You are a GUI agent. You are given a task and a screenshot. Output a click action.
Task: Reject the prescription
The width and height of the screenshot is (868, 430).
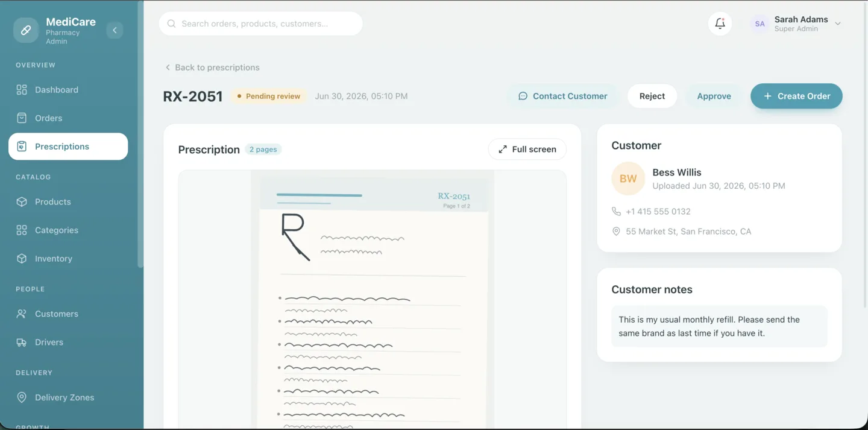(652, 96)
